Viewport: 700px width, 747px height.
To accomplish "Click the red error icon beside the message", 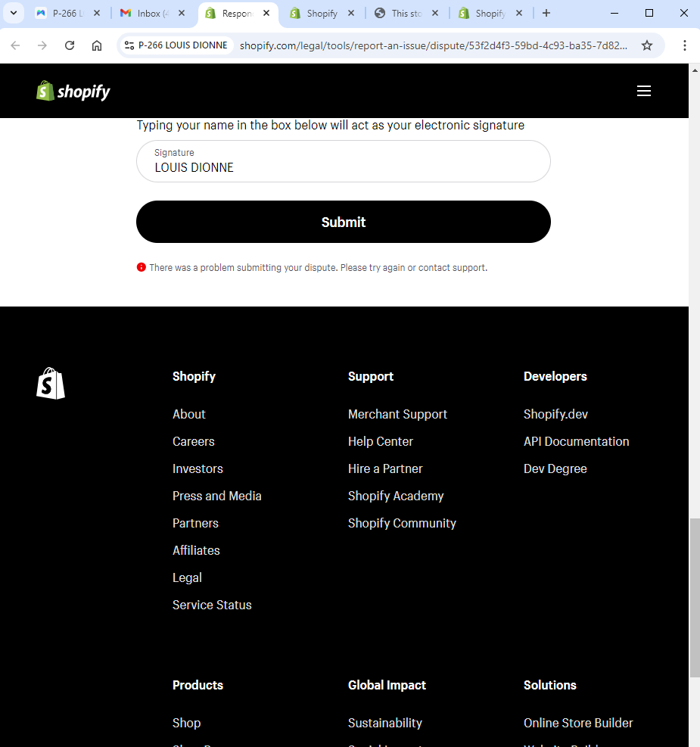I will (x=141, y=267).
